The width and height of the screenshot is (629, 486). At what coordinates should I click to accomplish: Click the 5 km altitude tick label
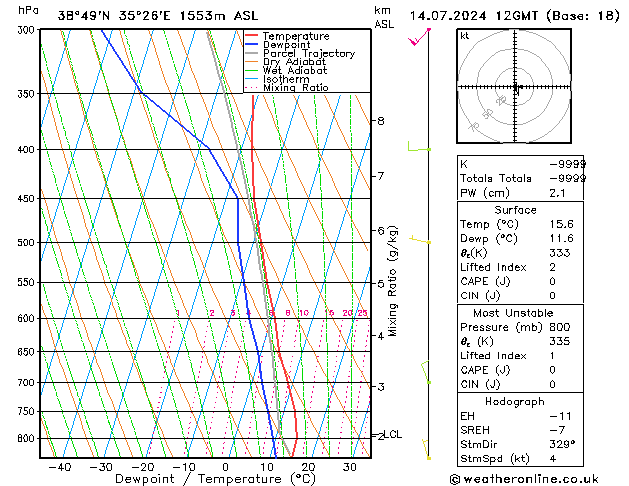pos(381,284)
